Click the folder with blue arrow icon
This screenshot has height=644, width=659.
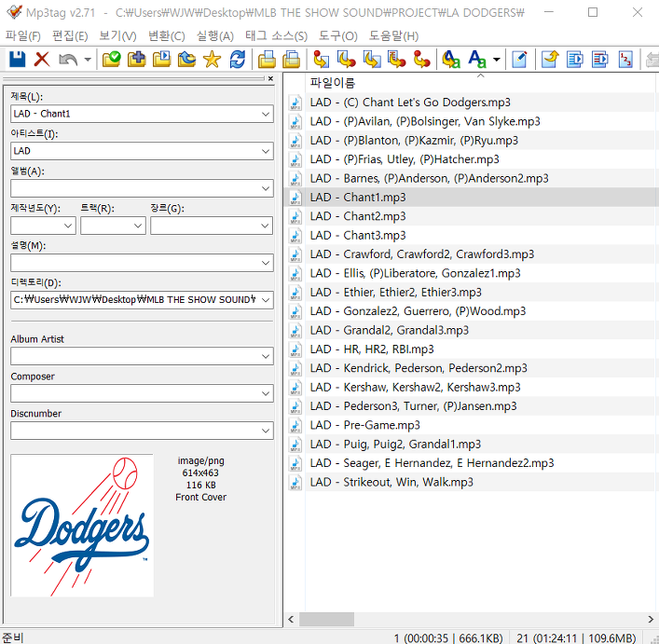pyautogui.click(x=187, y=60)
